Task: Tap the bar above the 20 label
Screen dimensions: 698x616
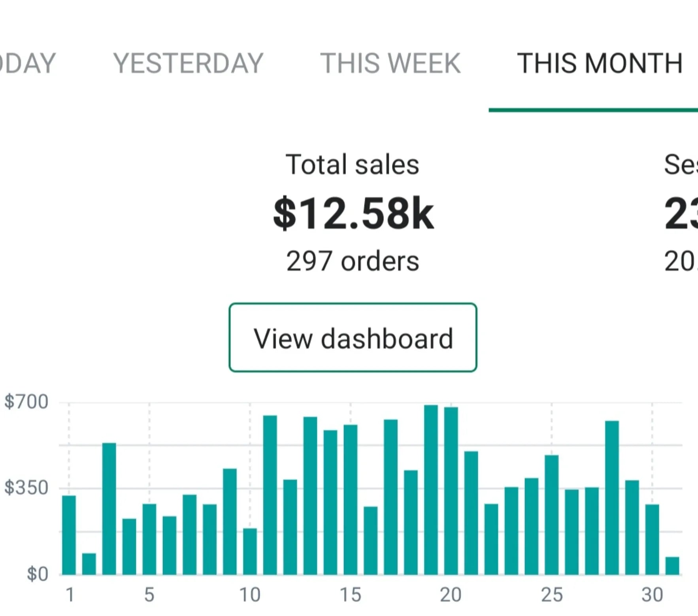Action: point(451,490)
